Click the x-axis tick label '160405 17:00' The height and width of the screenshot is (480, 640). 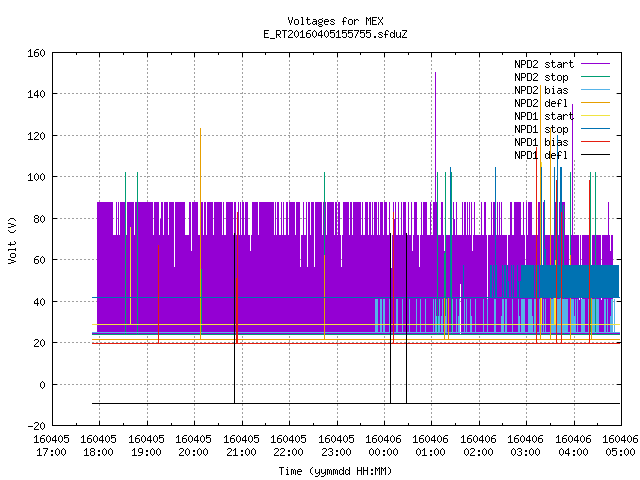coord(51,445)
